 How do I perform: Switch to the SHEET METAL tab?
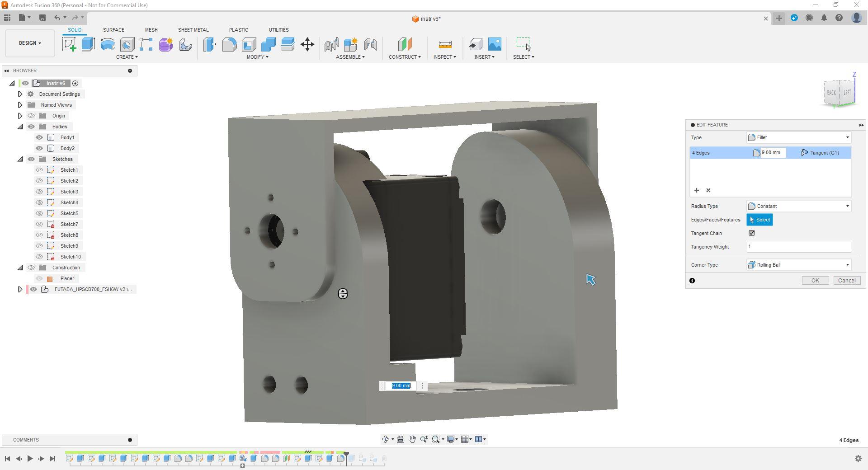(x=193, y=30)
